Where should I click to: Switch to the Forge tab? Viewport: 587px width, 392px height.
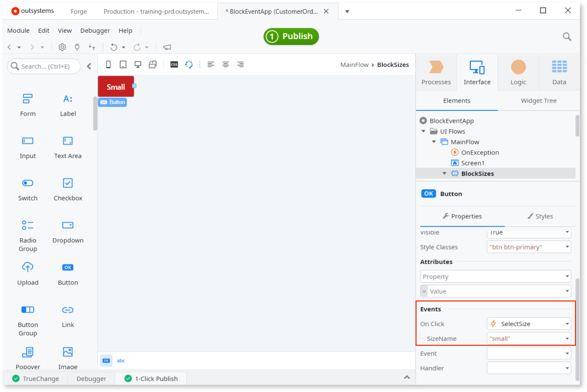[x=78, y=11]
